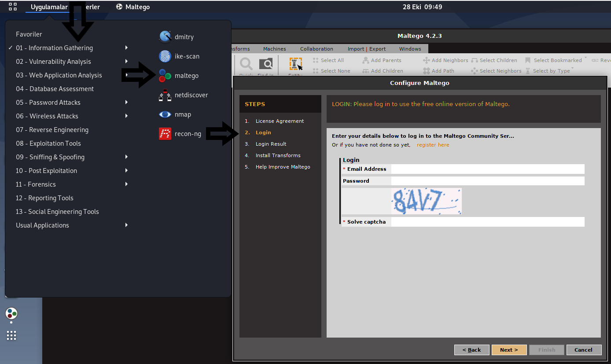
Task: Start netdiscover via its network icon
Action: pos(165,95)
